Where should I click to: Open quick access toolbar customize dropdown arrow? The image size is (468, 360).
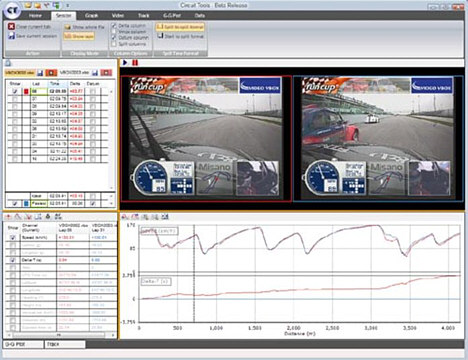point(67,5)
